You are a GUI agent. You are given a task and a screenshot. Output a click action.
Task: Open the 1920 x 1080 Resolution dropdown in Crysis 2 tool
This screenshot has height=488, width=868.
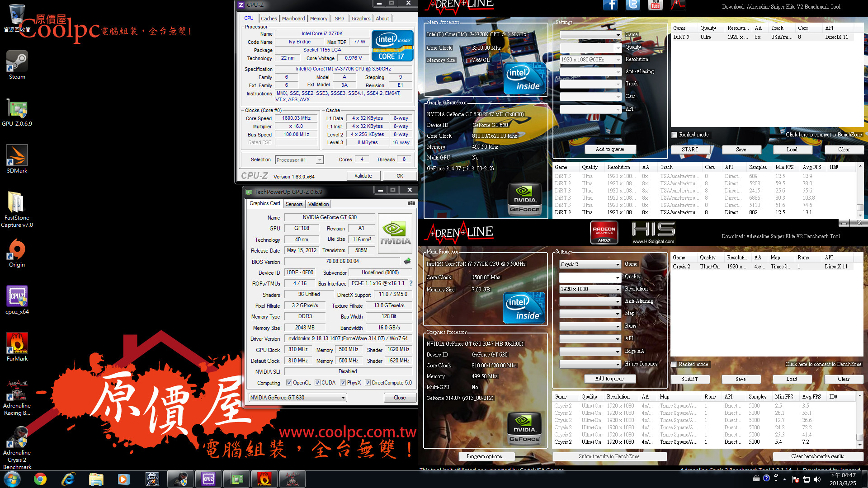(x=590, y=289)
